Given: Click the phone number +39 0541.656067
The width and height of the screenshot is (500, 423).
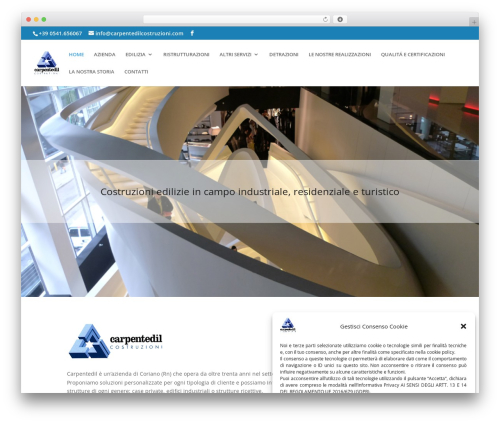Looking at the screenshot, I should [60, 33].
